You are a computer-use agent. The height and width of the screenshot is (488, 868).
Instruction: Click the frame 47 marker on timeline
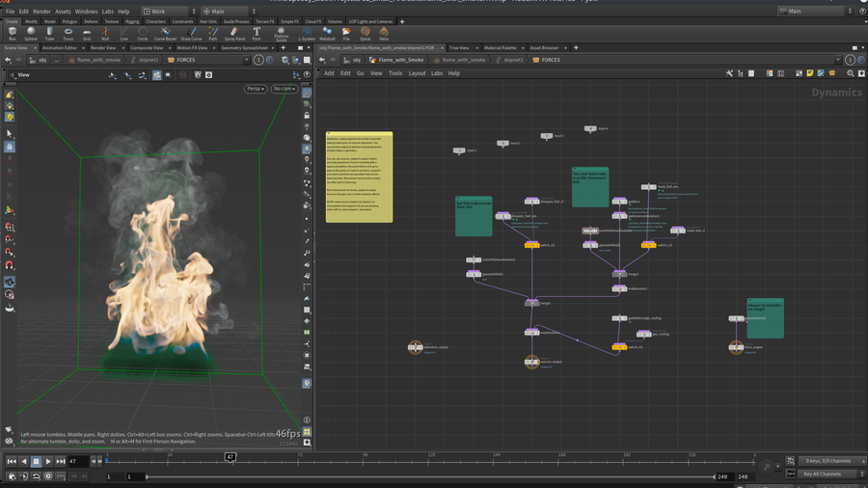231,457
